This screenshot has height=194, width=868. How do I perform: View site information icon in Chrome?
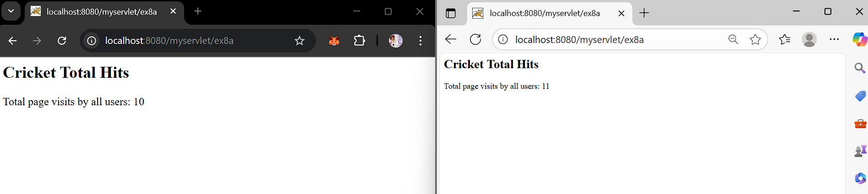92,41
